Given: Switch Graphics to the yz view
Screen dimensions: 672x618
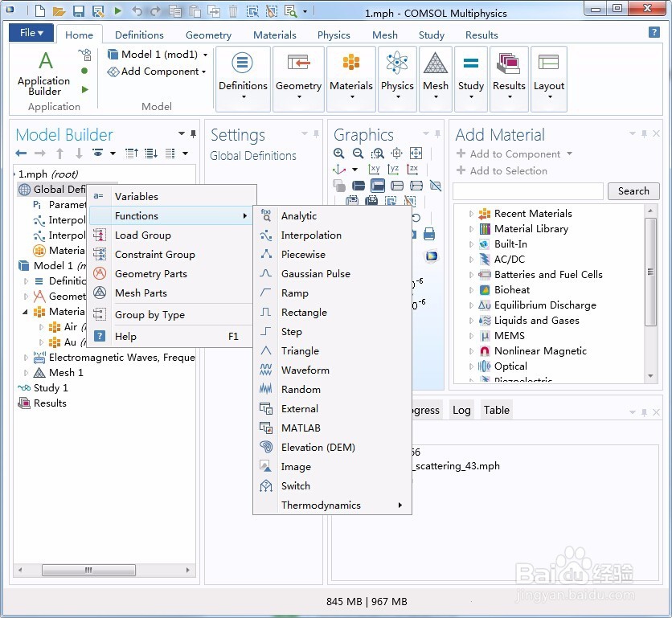Looking at the screenshot, I should [x=393, y=170].
